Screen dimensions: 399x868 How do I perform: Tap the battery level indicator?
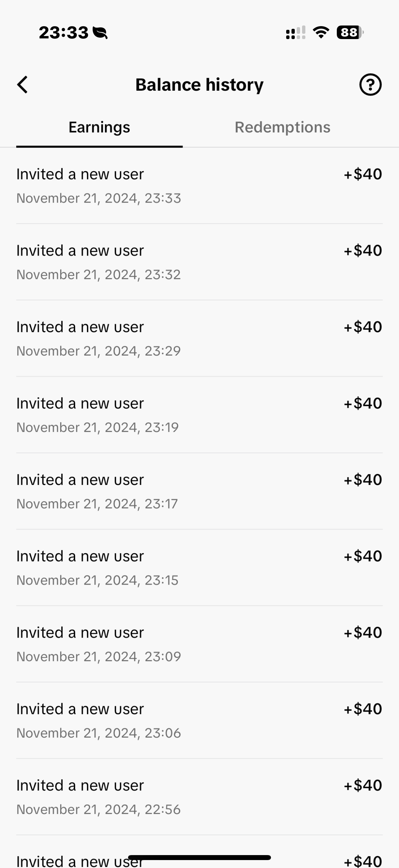point(349,33)
